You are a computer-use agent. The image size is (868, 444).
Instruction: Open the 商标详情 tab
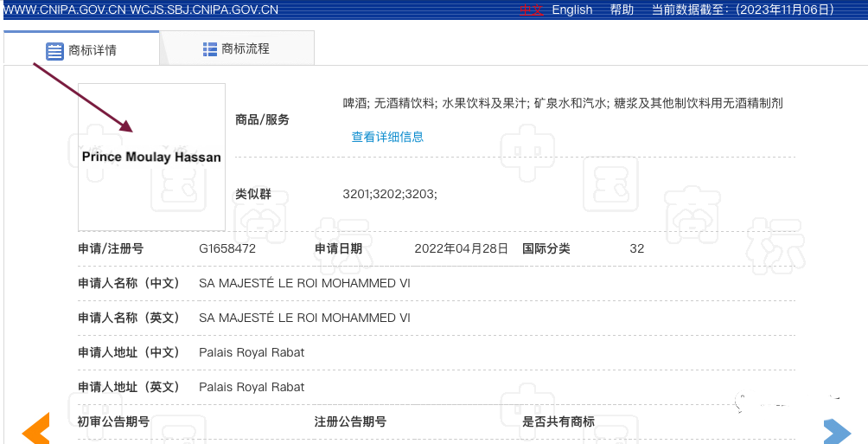click(x=81, y=48)
